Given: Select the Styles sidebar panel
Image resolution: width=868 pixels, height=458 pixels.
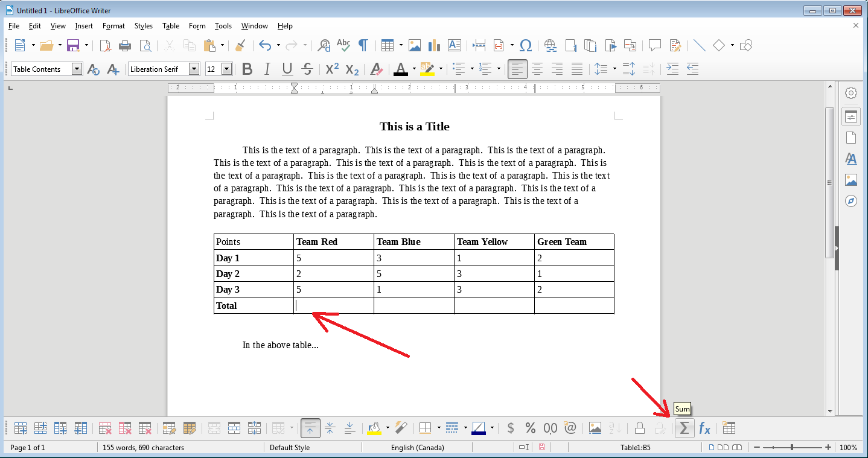Looking at the screenshot, I should coord(850,159).
